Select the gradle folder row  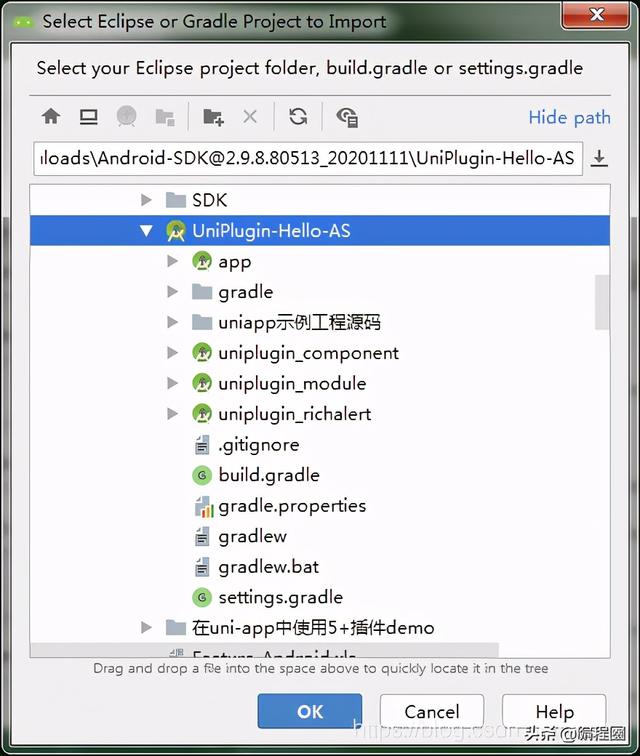coord(320,291)
